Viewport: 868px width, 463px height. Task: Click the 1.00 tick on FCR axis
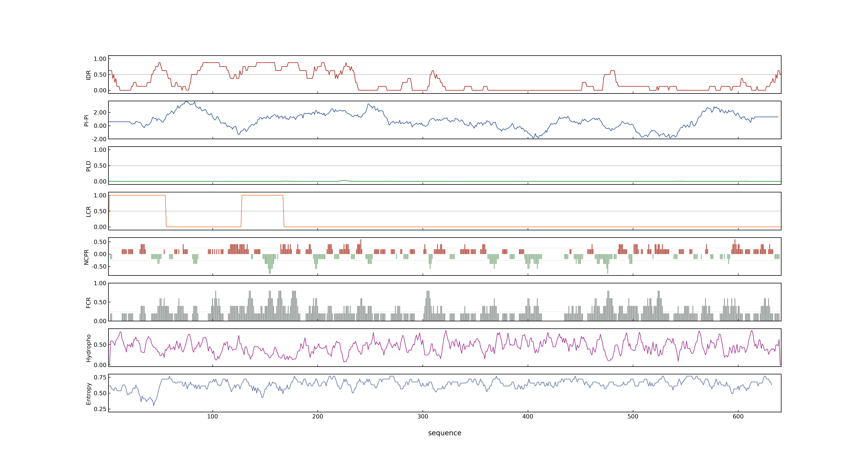click(100, 283)
